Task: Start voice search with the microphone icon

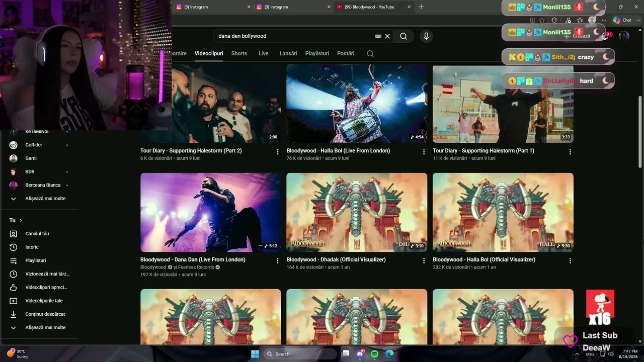Action: coord(426,36)
